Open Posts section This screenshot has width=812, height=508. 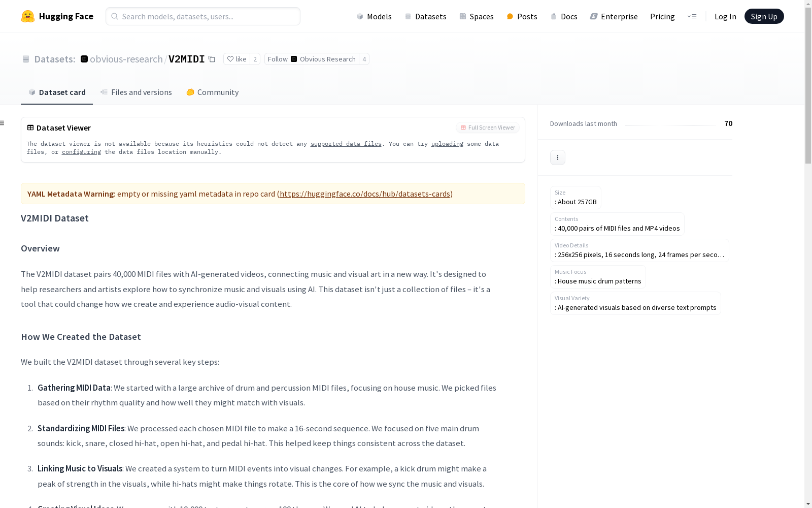click(522, 16)
